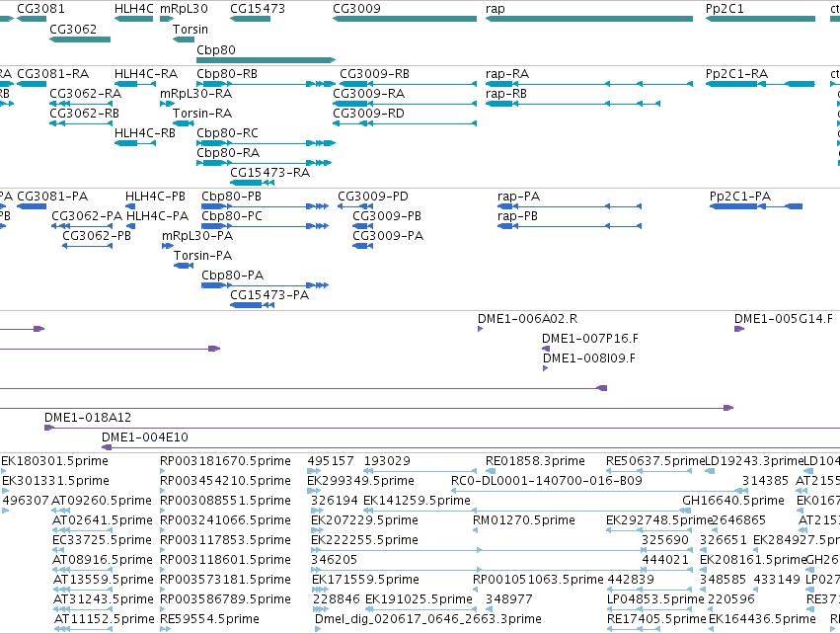Click EST RE59554.5prime
Viewport: 840px width, 634px height.
pyautogui.click(x=209, y=619)
